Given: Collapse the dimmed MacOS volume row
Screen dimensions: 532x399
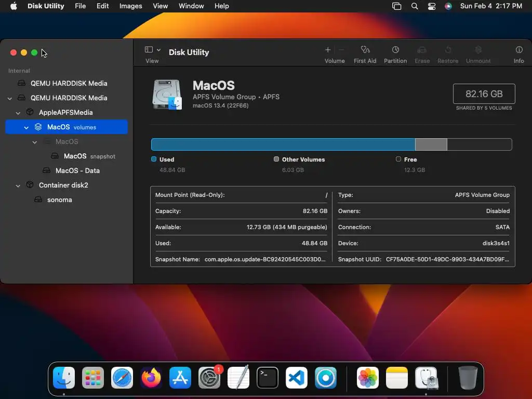Looking at the screenshot, I should pyautogui.click(x=35, y=142).
